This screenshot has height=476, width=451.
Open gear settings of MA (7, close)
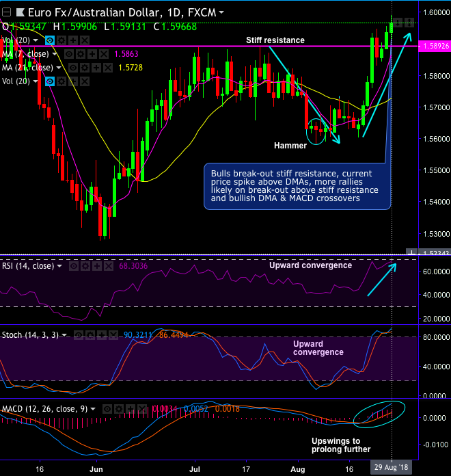point(81,54)
